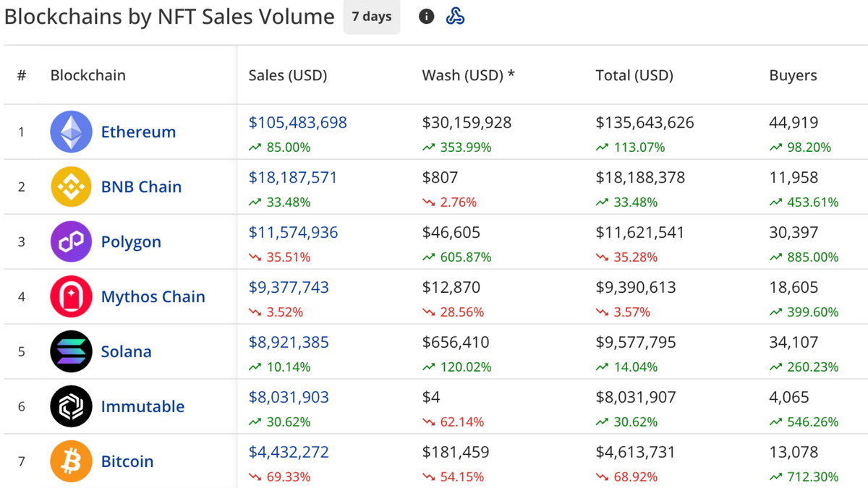Open Polygon sales value $11,574,936
Viewport: 868px width, 488px height.
coord(293,233)
